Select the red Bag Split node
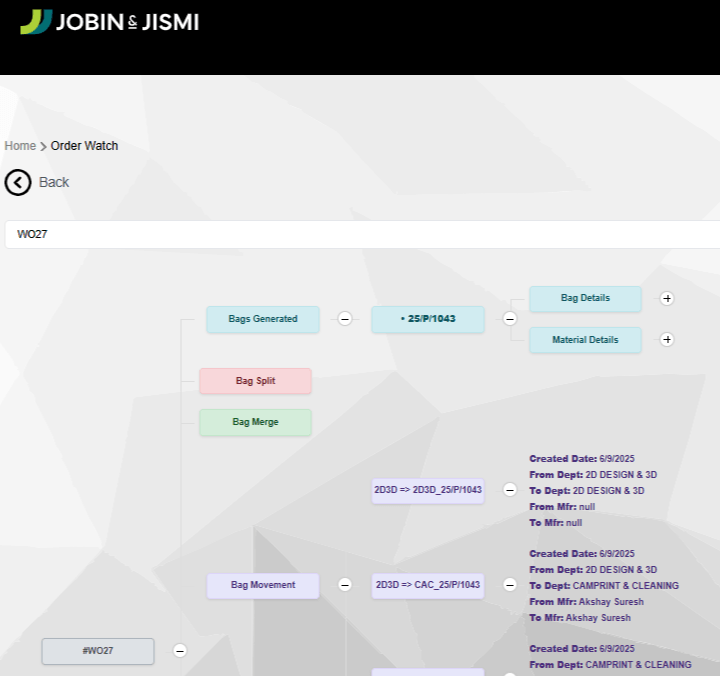This screenshot has height=676, width=720. [x=255, y=381]
